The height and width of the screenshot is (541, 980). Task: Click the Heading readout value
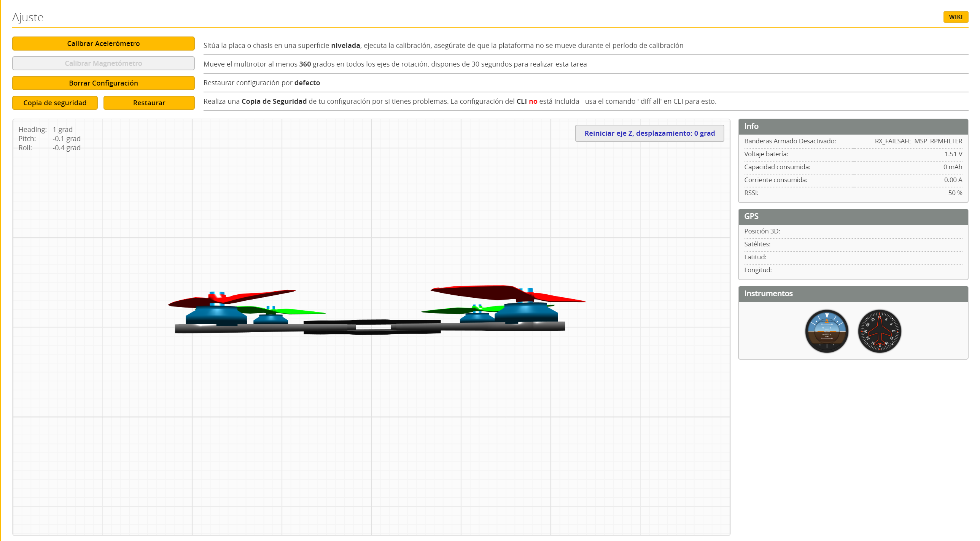[62, 130]
